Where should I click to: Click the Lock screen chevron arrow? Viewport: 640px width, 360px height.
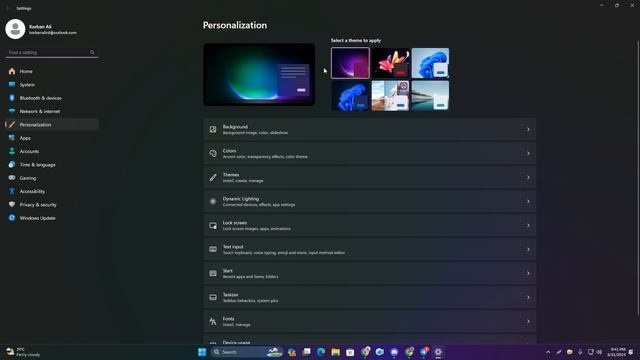point(527,225)
